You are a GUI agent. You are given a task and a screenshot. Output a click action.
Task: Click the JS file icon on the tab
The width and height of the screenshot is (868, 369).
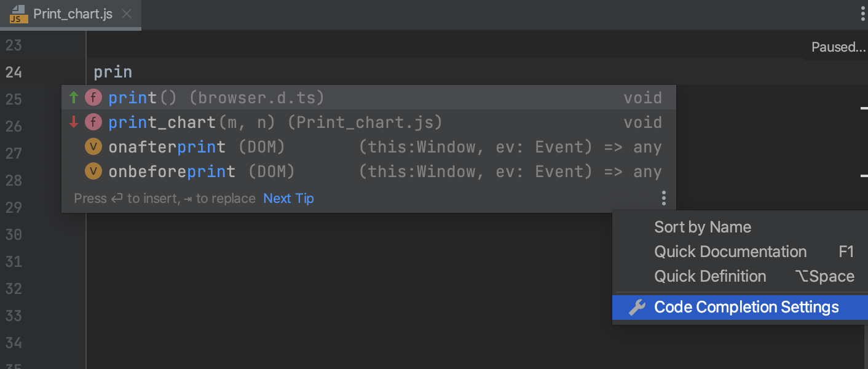18,14
